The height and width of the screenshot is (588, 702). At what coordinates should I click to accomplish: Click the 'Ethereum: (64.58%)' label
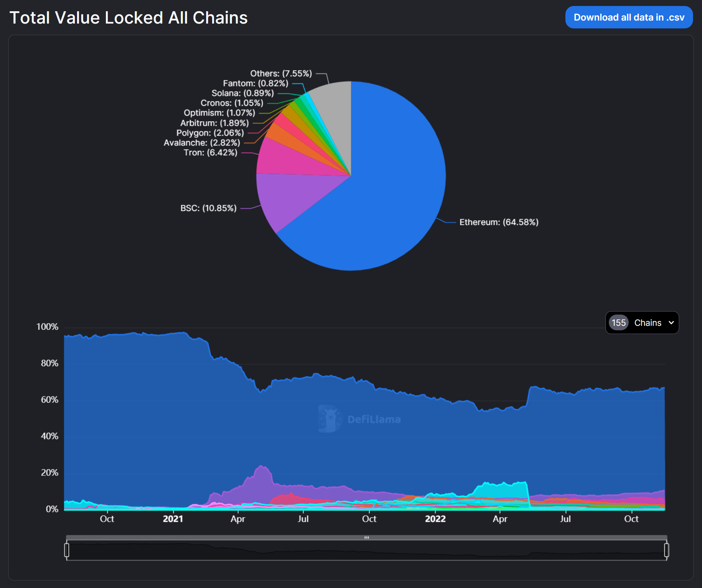499,222
